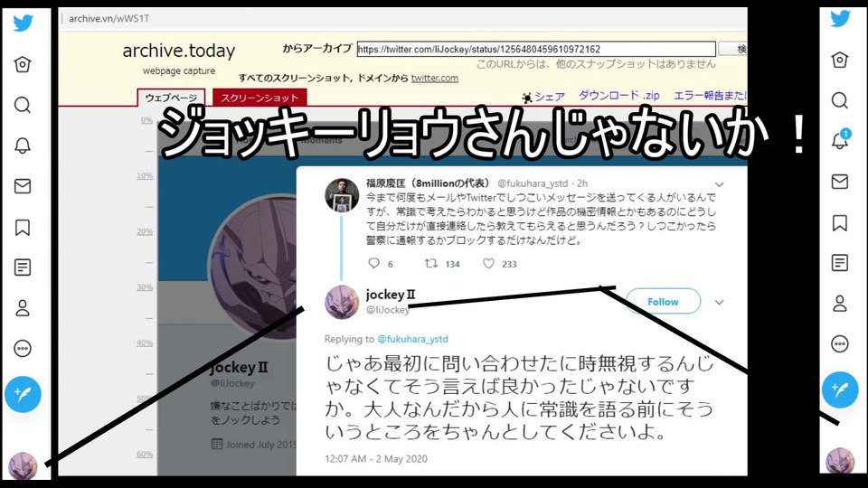Click account avatar at bottom of left sidebar
The width and height of the screenshot is (868, 488).
23,465
